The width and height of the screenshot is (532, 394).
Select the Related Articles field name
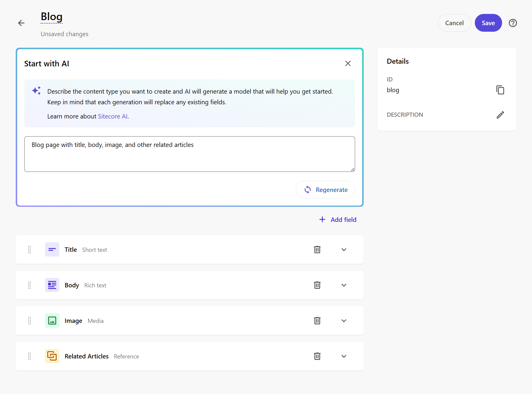(x=87, y=356)
